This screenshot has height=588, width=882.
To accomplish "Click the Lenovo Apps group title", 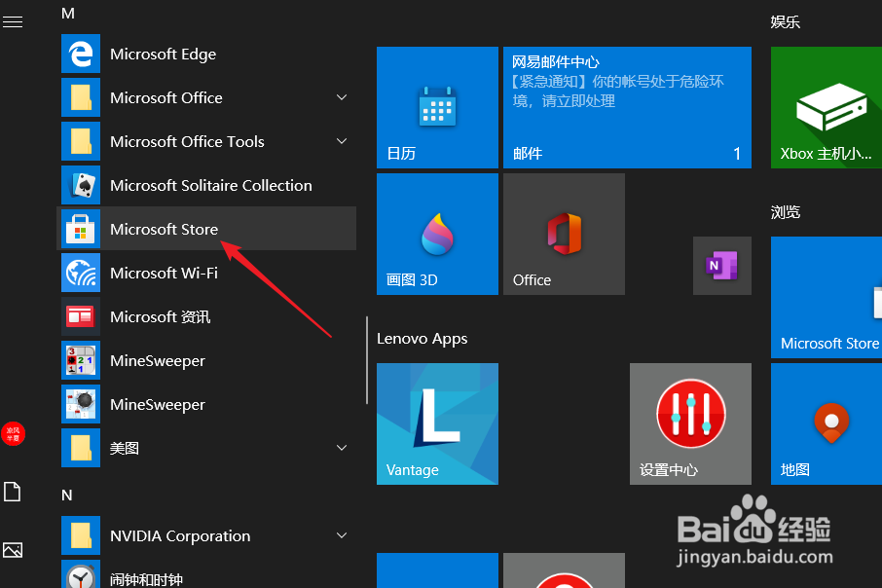I will pyautogui.click(x=422, y=339).
